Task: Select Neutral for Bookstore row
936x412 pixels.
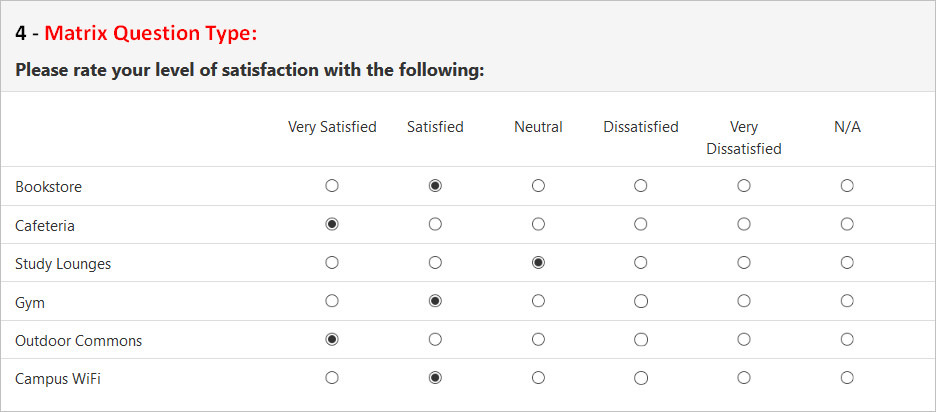Action: pos(538,186)
